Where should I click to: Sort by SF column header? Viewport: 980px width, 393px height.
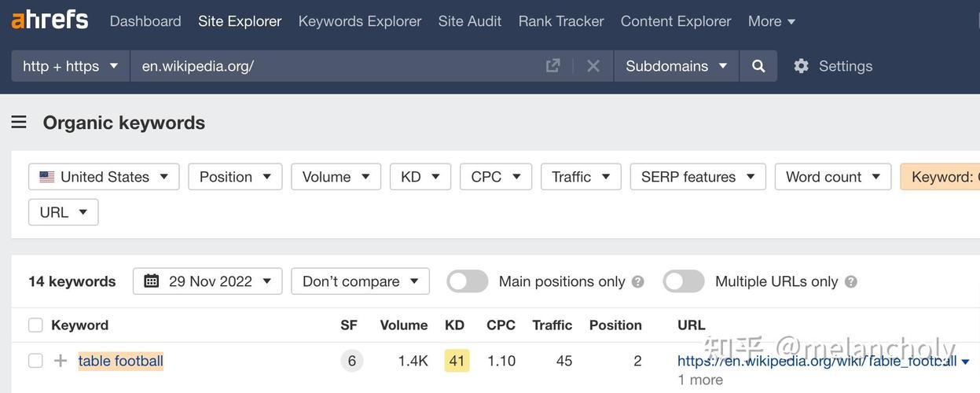point(349,325)
